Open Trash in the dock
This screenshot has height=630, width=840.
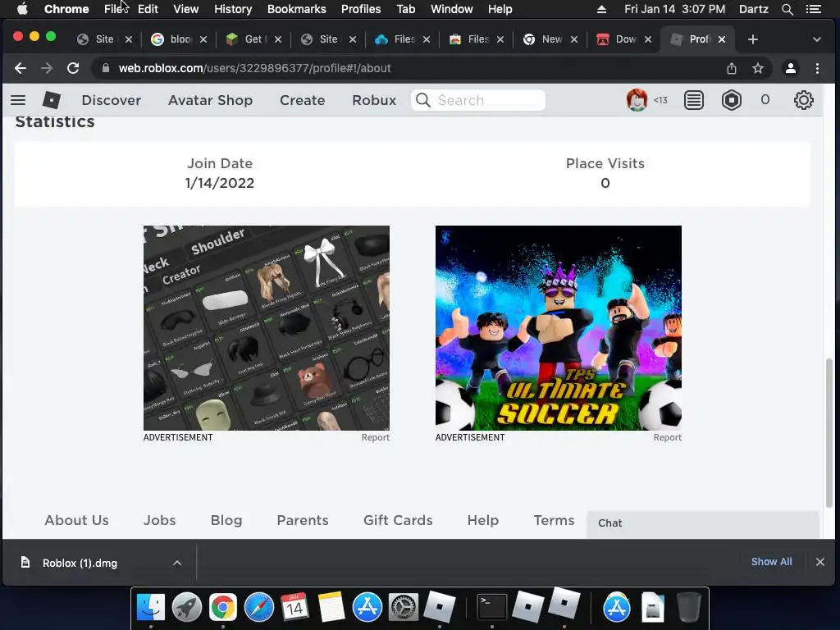pyautogui.click(x=689, y=607)
